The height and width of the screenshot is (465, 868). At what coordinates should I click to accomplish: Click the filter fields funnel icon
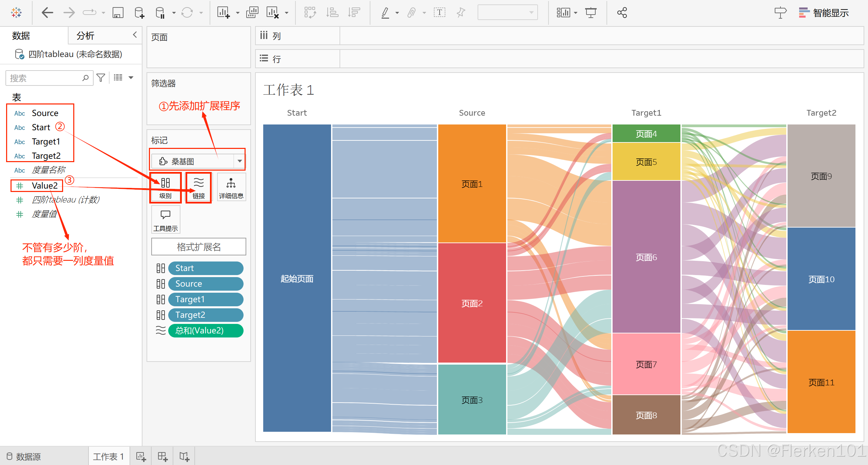point(101,78)
